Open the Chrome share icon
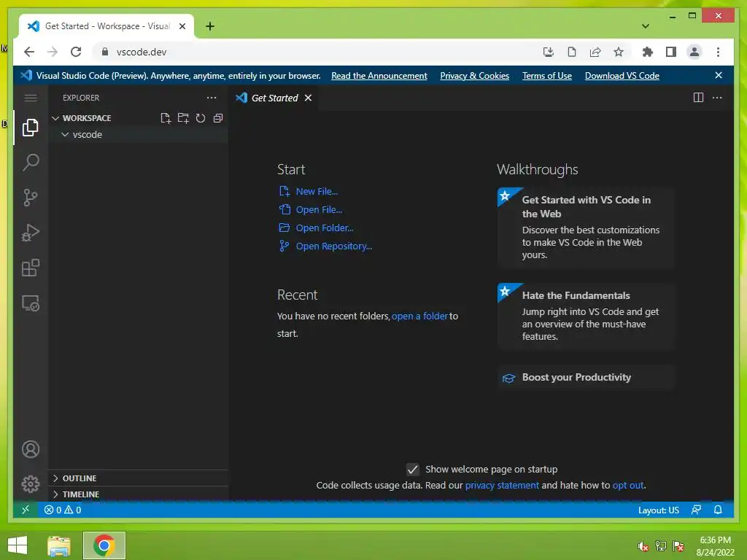The height and width of the screenshot is (560, 747). (x=595, y=52)
